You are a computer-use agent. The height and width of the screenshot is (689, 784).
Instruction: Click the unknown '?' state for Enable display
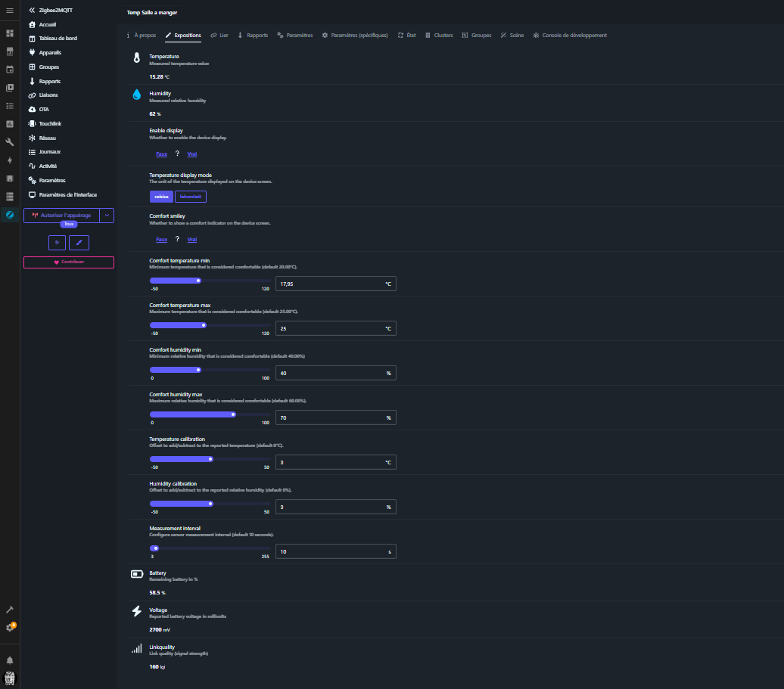click(x=177, y=154)
